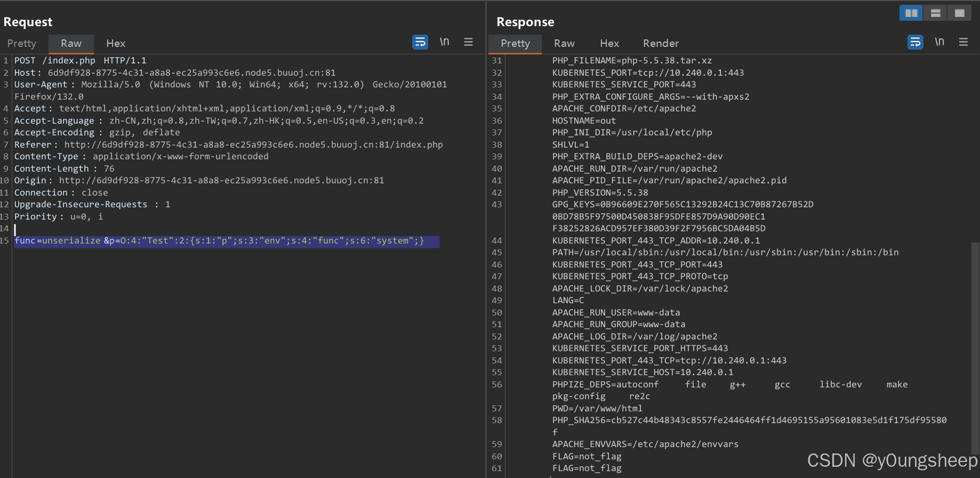
Task: Select the Request Raw tab
Action: point(71,44)
